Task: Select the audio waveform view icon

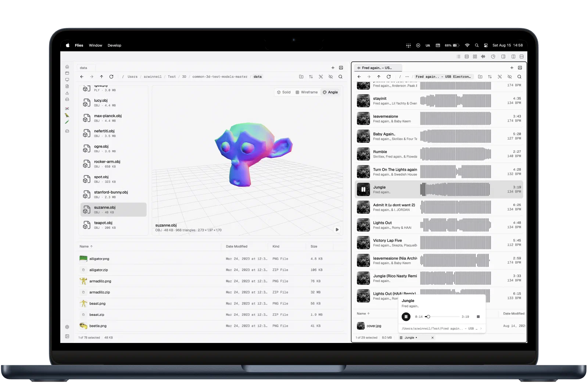Action: 483,57
